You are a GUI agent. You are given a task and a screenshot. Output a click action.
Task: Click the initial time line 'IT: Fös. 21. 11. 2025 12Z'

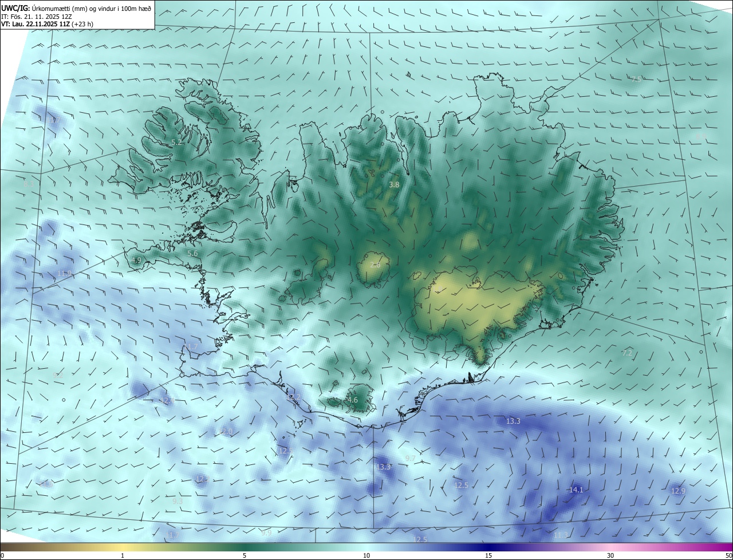pyautogui.click(x=37, y=17)
